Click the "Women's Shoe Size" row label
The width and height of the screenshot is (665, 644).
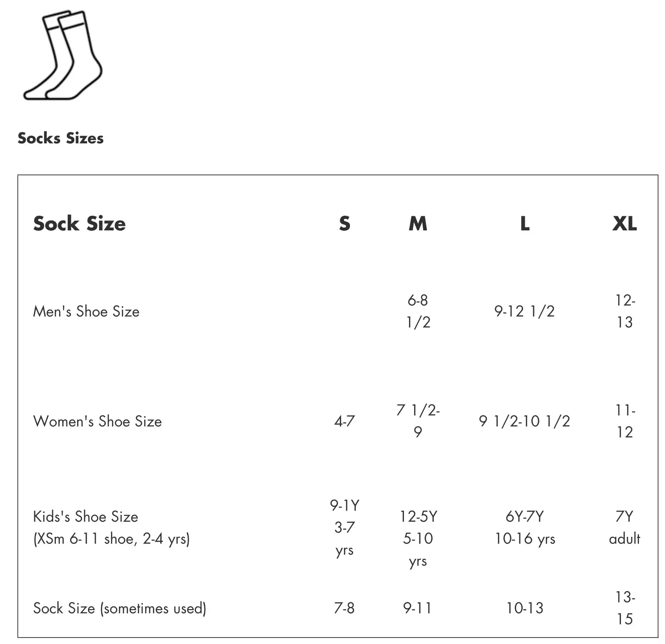[97, 421]
